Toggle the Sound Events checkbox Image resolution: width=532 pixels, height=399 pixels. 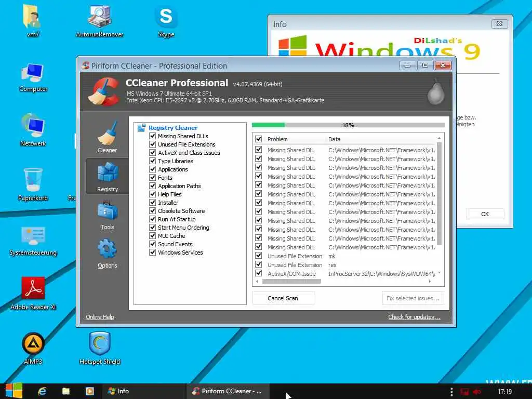click(x=153, y=244)
